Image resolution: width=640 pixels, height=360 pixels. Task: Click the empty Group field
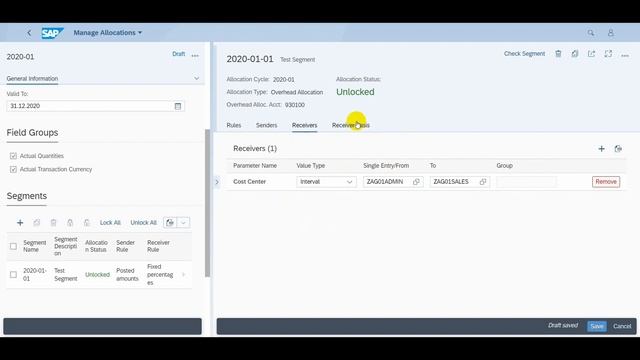pos(526,182)
